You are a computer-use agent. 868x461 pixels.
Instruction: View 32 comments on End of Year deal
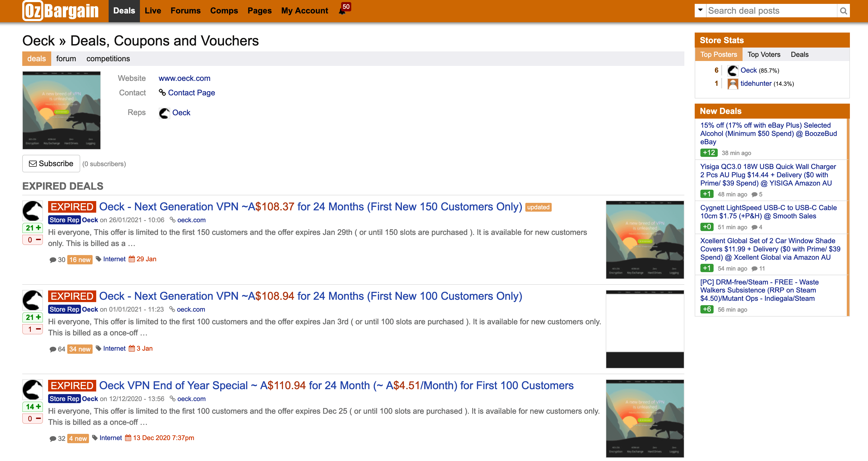point(57,439)
